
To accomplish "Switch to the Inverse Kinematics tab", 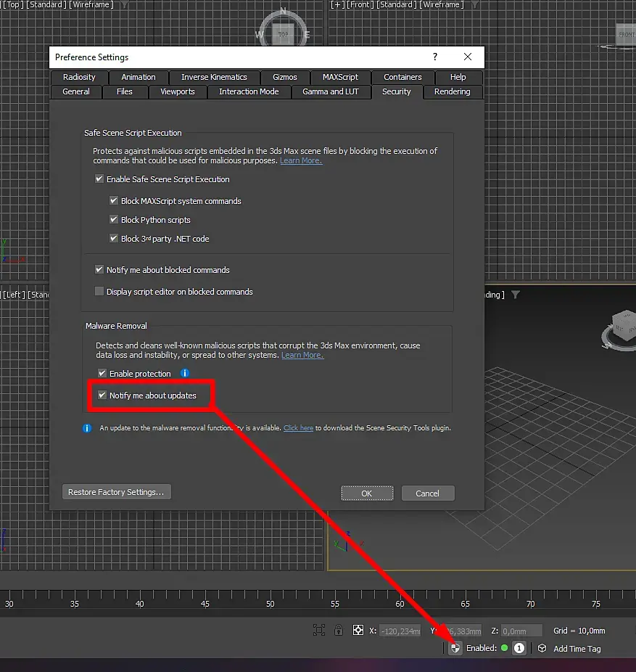I will click(x=214, y=77).
